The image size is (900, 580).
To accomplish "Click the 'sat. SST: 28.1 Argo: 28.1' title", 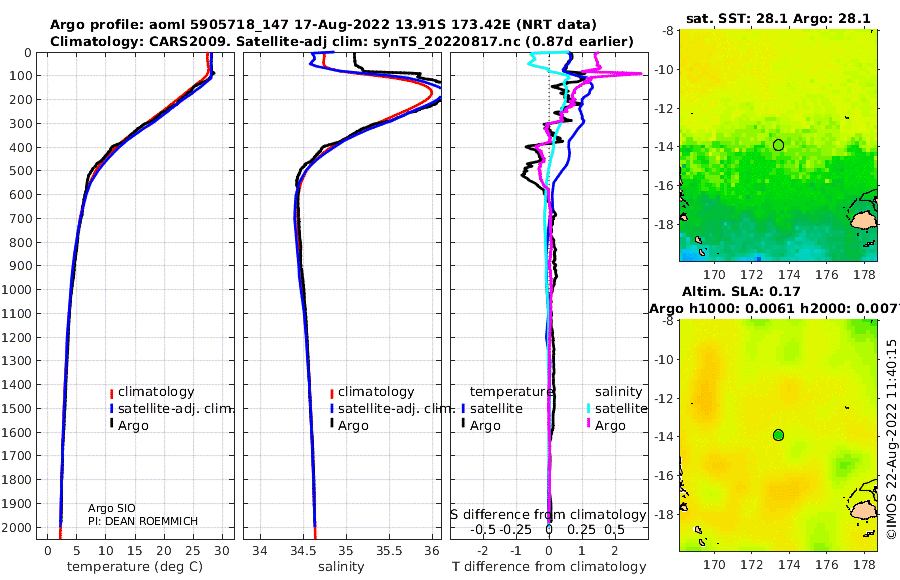I will click(778, 18).
